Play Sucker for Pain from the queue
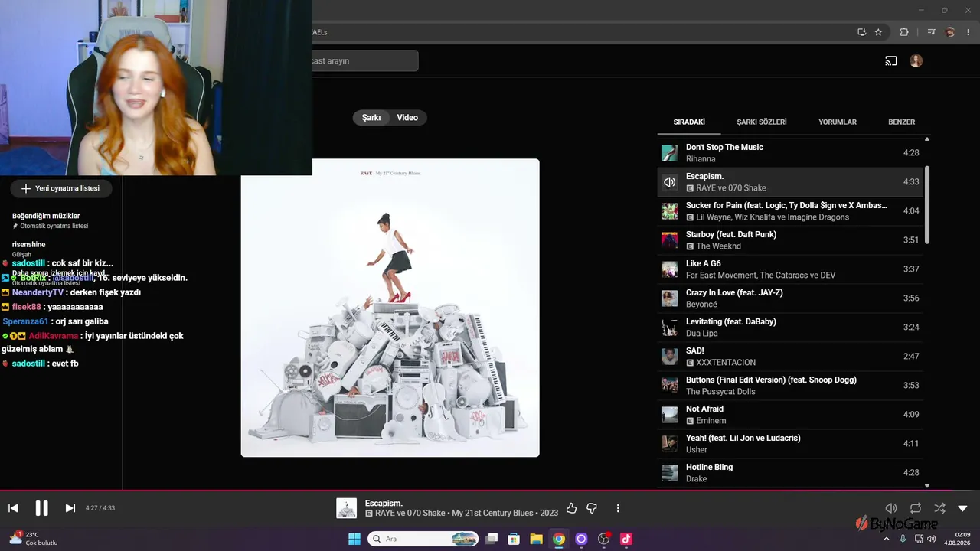The image size is (980, 551). (x=790, y=211)
